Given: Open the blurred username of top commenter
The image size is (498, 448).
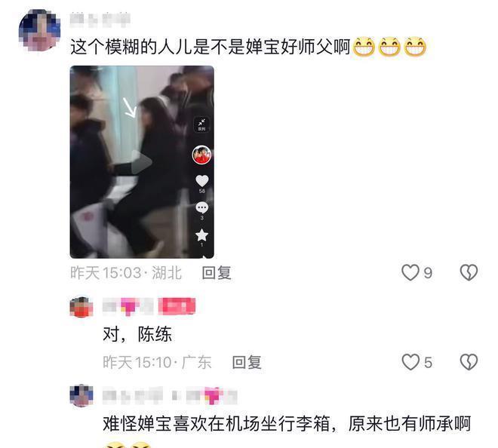Looking at the screenshot, I should pos(100,19).
